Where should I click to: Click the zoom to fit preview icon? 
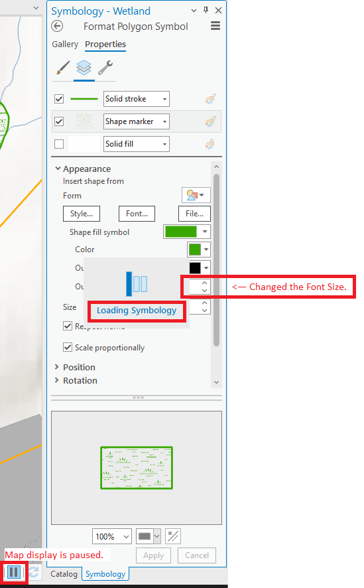pos(173,536)
